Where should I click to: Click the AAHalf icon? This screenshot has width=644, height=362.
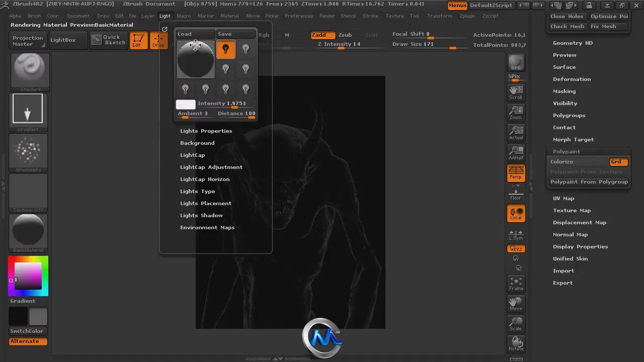(x=516, y=152)
